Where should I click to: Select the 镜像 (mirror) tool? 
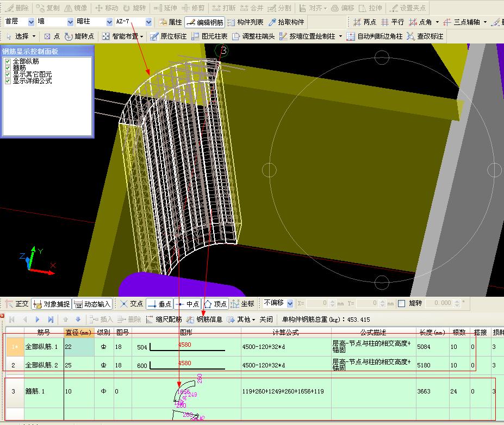coord(76,8)
